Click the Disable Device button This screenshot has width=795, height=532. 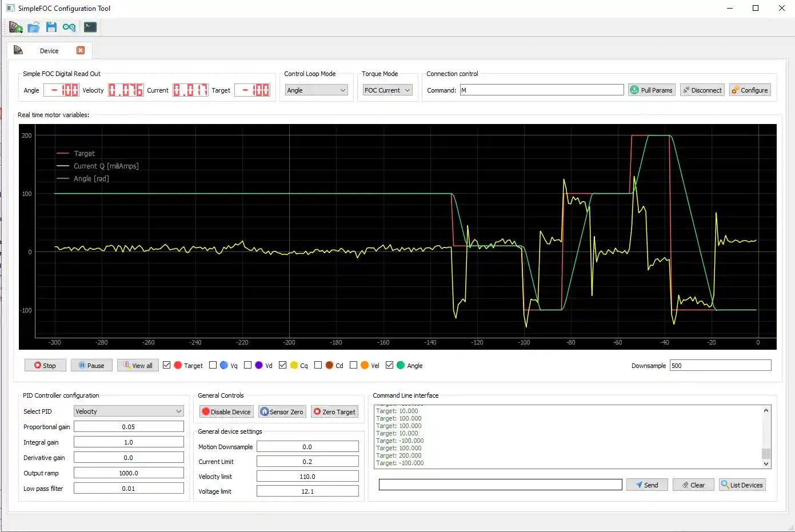[226, 411]
